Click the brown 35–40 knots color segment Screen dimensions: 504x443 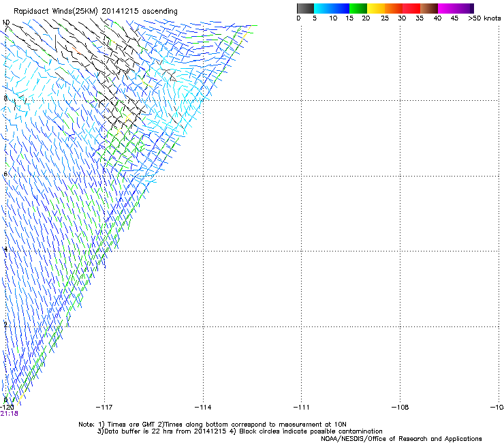coord(429,8)
